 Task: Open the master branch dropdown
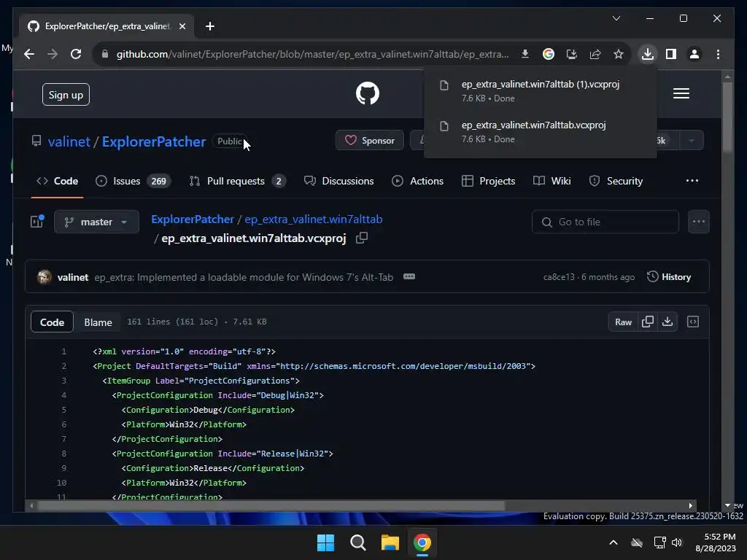pyautogui.click(x=97, y=222)
